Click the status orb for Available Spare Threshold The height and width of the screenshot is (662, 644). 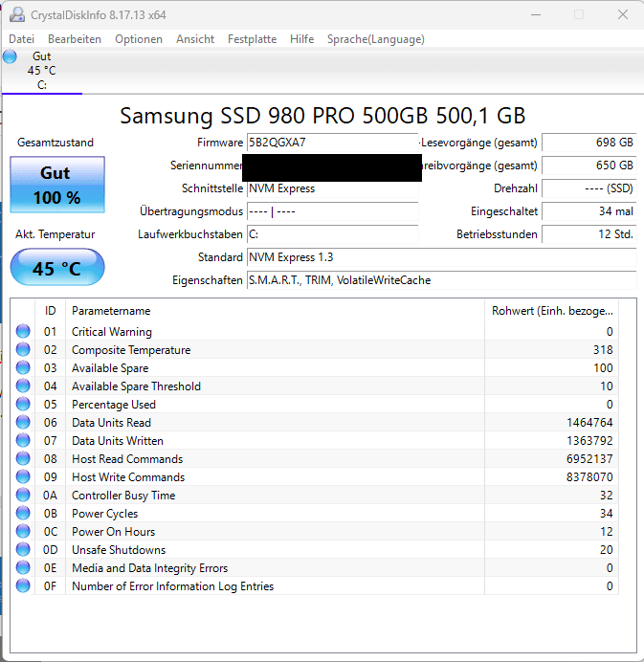point(23,386)
